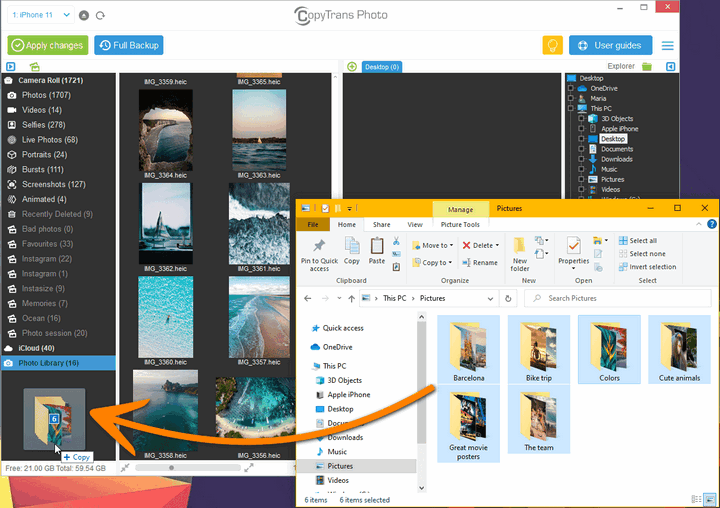Click the yellow lightbulb tips icon
The width and height of the screenshot is (720, 508).
[x=552, y=45]
